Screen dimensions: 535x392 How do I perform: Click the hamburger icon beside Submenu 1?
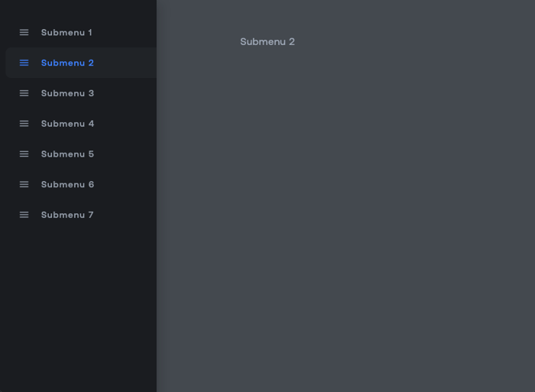click(x=24, y=32)
